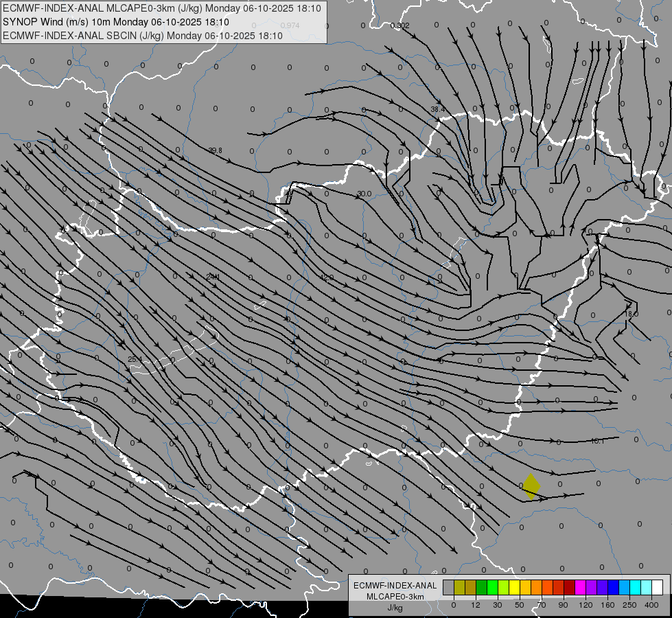Click the 0.302 value near top
The image size is (672, 618).
point(399,25)
